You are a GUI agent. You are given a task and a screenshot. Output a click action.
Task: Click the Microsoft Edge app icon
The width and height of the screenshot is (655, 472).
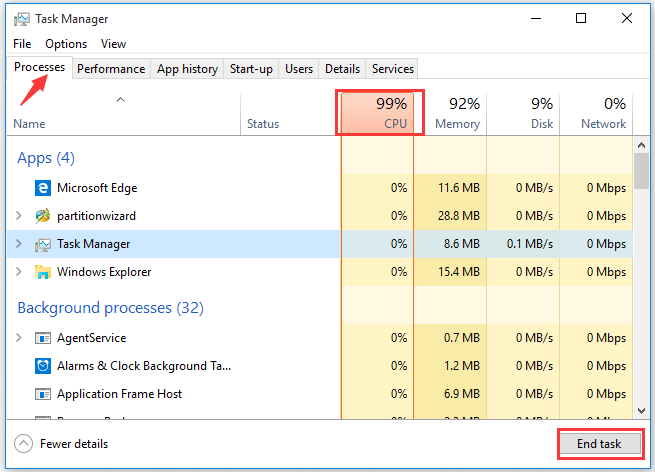(43, 188)
